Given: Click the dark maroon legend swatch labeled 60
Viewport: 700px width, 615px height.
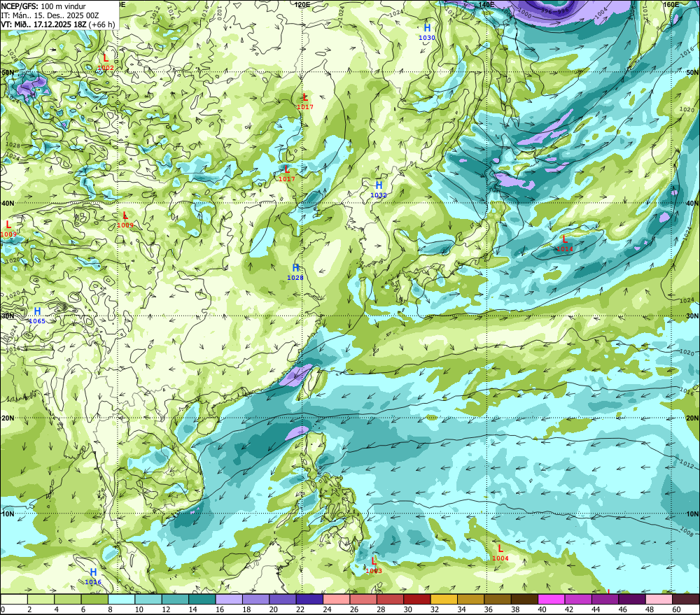Looking at the screenshot, I should click(685, 599).
